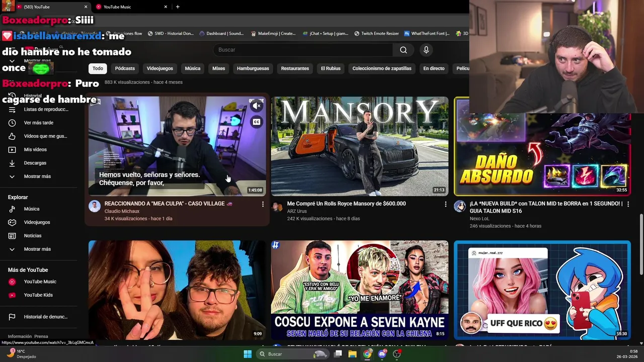Select the Música note icon under Explorar
Screen dimensions: 644x362
[x=12, y=209]
